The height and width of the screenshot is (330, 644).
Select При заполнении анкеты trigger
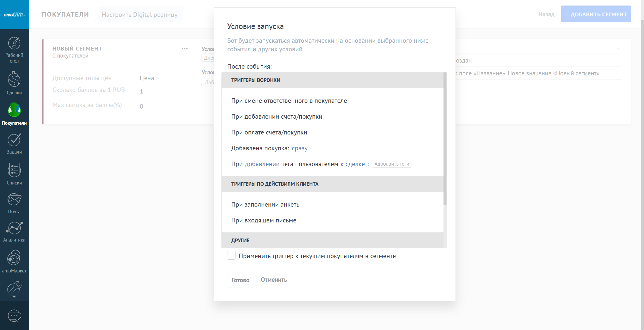pyautogui.click(x=266, y=205)
